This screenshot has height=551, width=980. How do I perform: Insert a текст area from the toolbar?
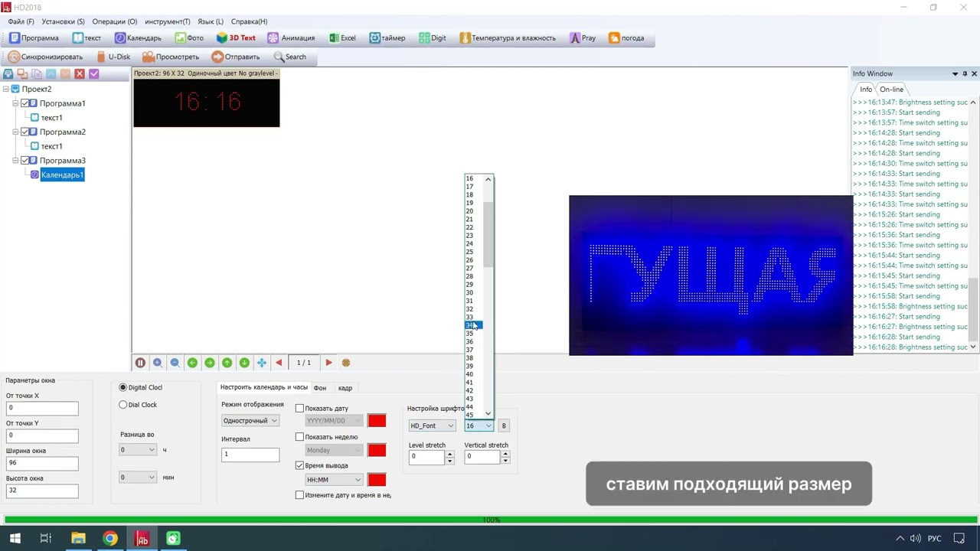click(87, 37)
